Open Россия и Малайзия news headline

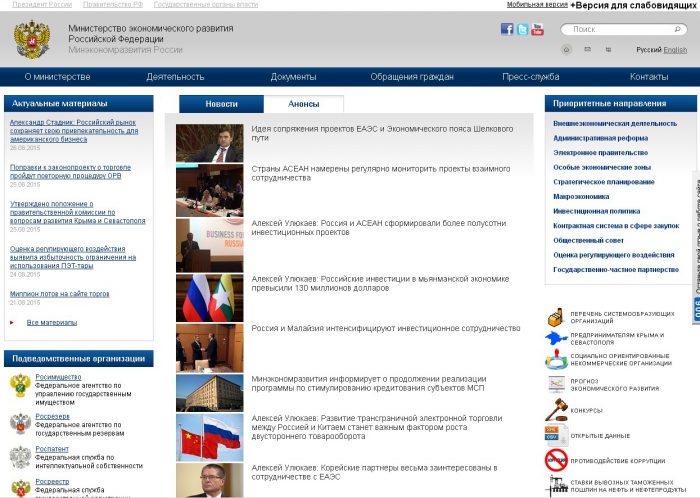click(x=386, y=328)
